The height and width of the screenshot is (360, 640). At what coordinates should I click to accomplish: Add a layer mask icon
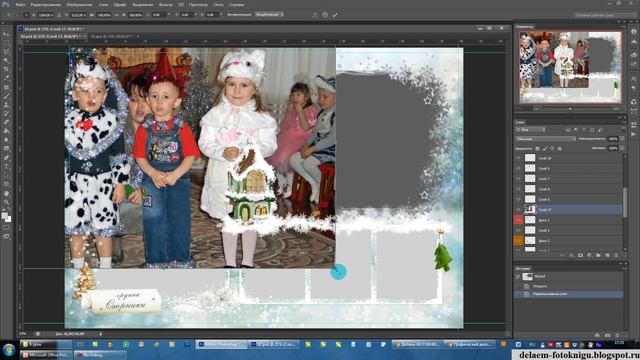580,256
